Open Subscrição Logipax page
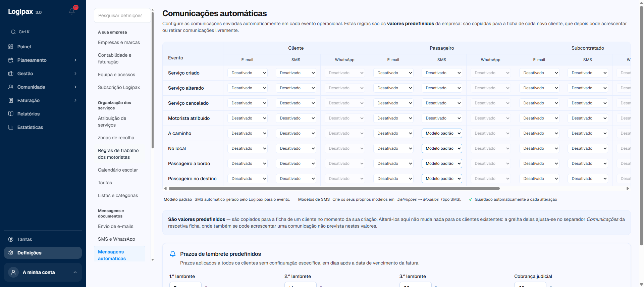Viewport: 644px width, 287px height. (x=119, y=87)
